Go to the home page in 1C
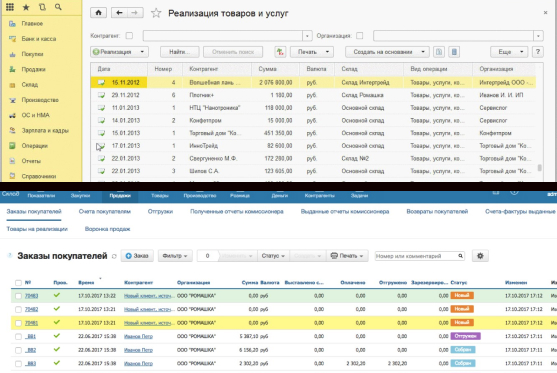 (x=98, y=13)
